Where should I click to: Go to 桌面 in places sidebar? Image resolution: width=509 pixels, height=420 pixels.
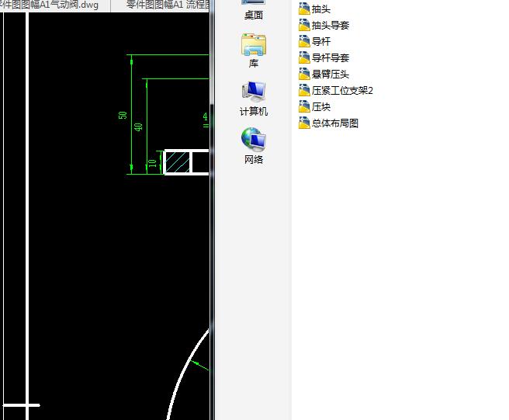[254, 10]
